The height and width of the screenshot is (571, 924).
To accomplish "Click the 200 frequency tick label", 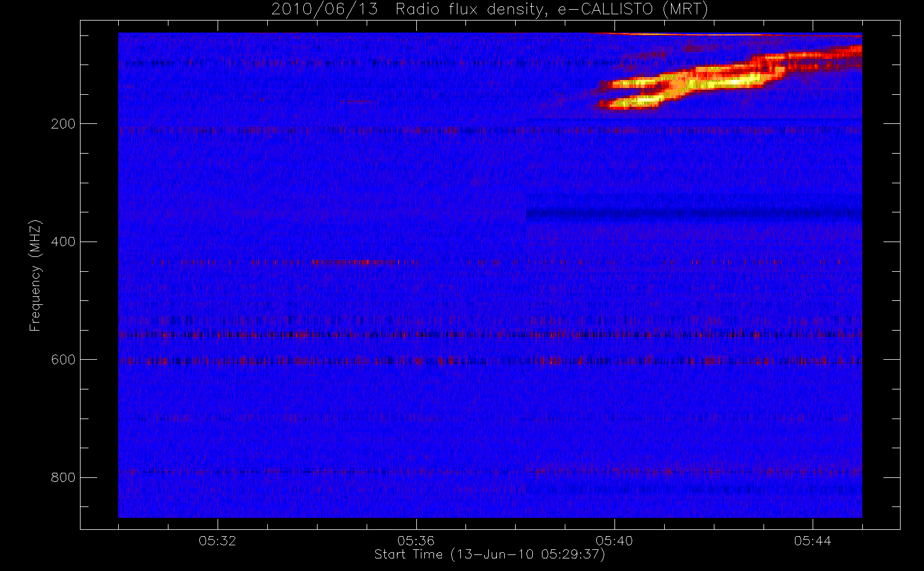I will click(63, 124).
